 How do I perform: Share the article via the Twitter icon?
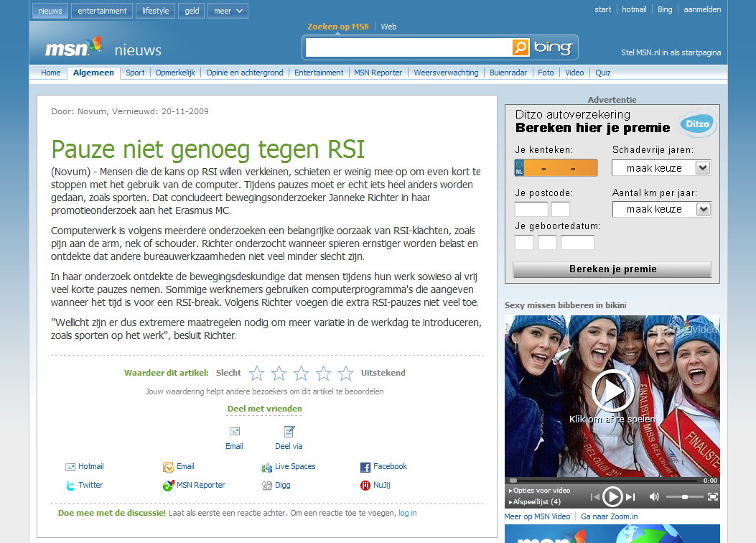tap(70, 486)
